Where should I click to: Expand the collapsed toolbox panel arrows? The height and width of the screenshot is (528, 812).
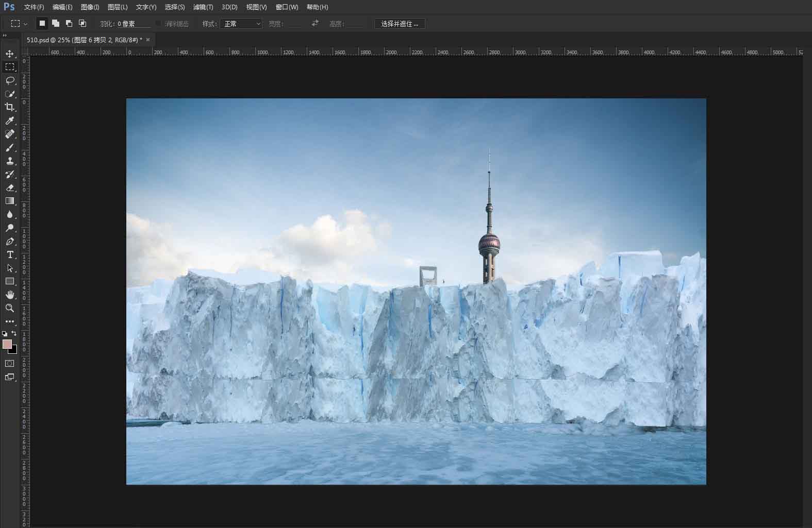5,36
